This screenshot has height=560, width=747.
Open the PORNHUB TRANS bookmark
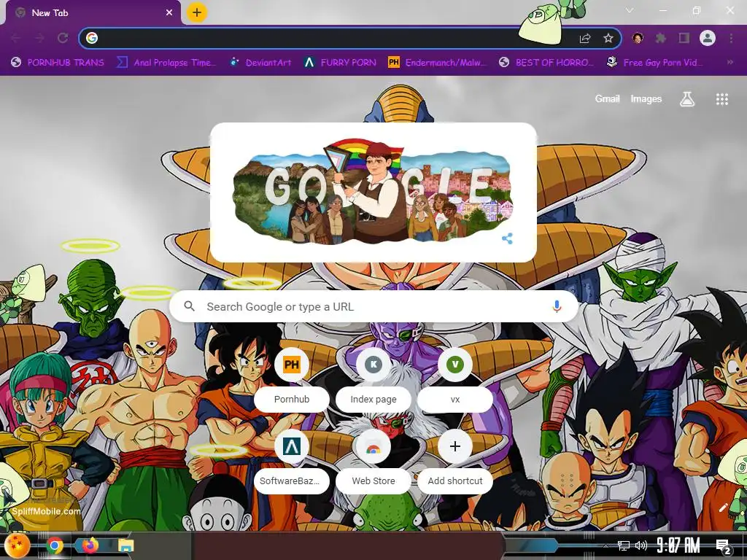point(58,63)
